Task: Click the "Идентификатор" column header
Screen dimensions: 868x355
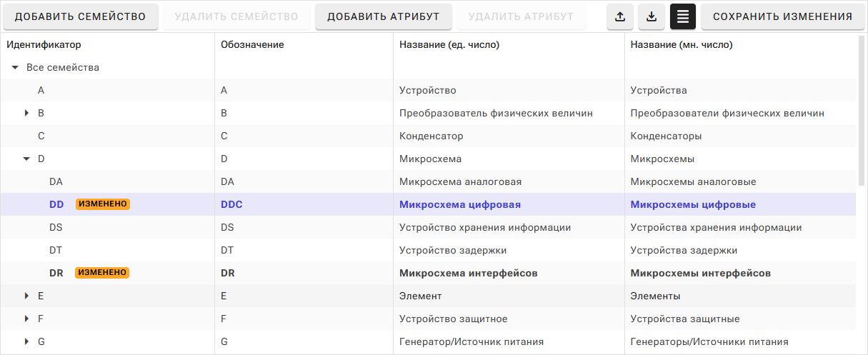Action: [x=44, y=45]
